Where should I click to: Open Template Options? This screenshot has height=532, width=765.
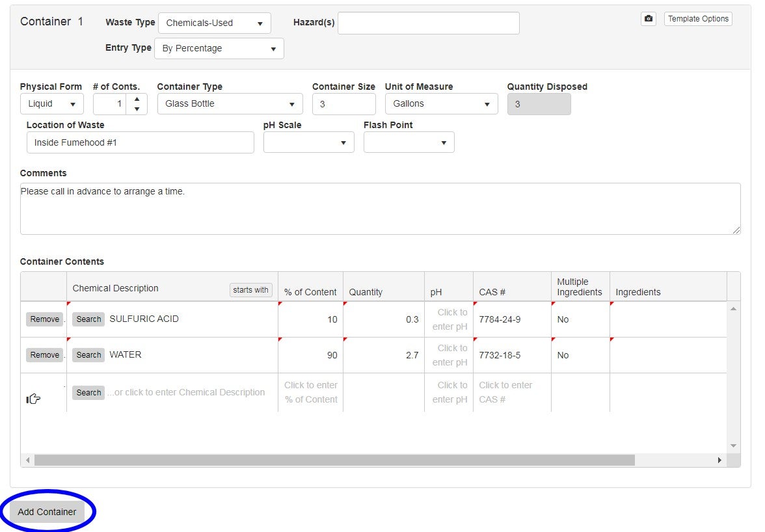(698, 18)
